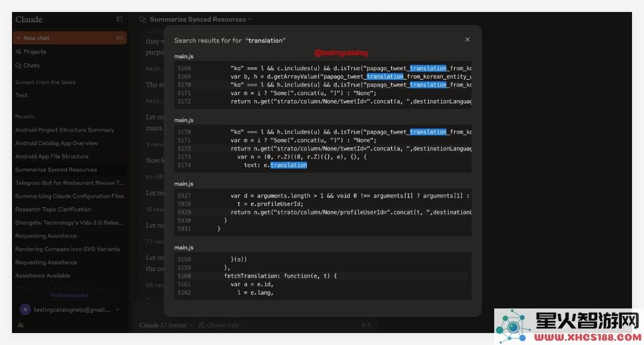The height and width of the screenshot is (345, 644).
Task: Collapse the sidebar with the panel icon
Action: click(119, 19)
